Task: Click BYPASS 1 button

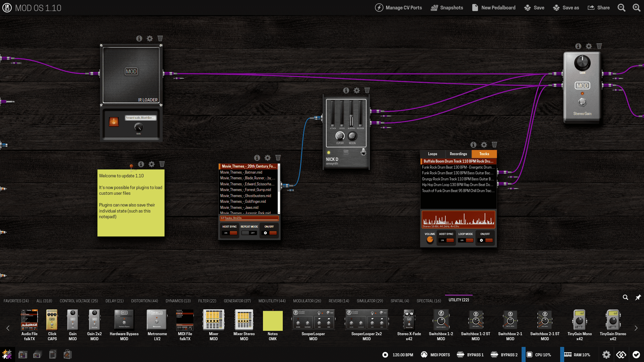Action: coord(470,355)
